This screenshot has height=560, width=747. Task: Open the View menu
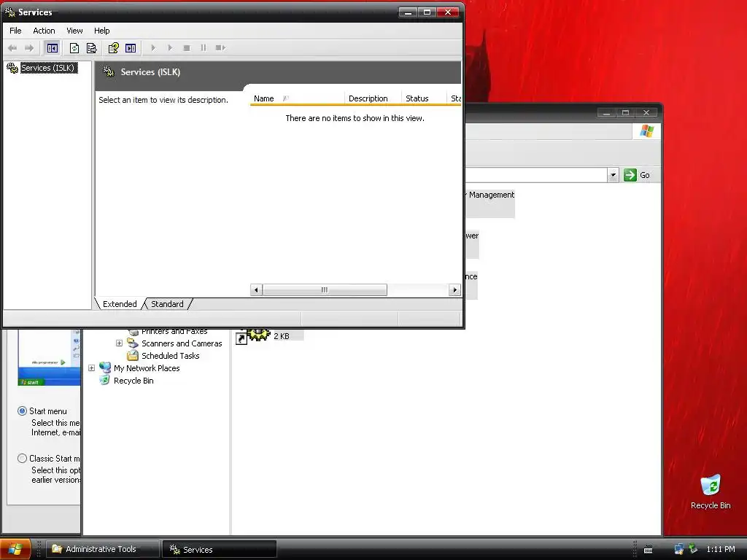tap(74, 31)
